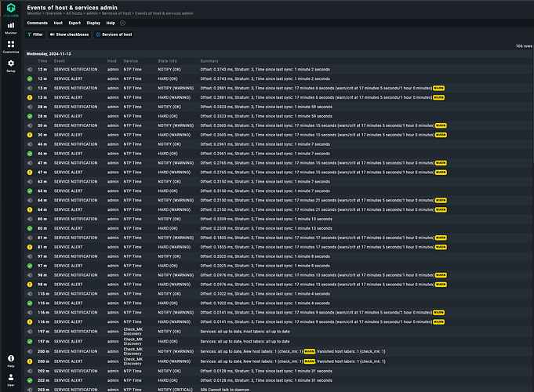
Task: Open the Monitor sidebar menu
Action: (11, 27)
